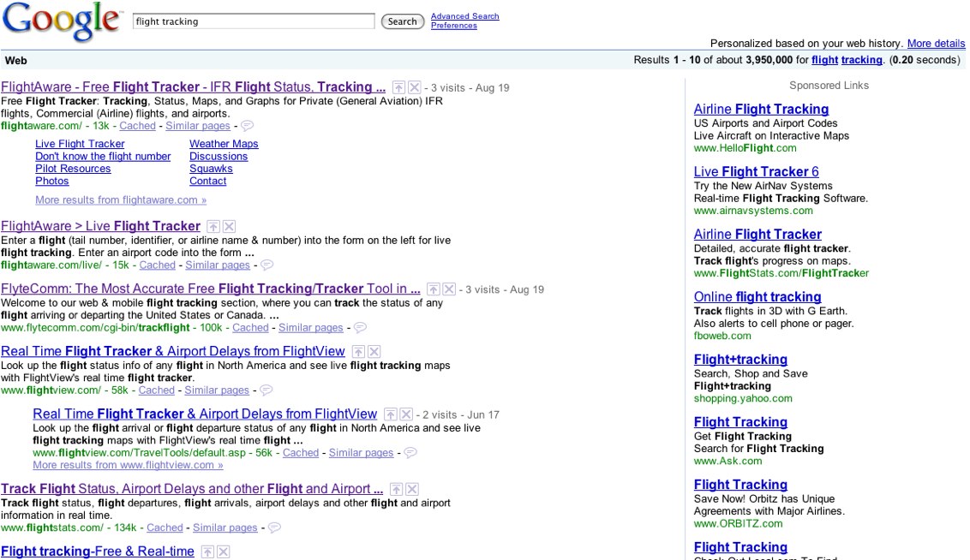
Task: Open FlightAware Free Flight Tracker result title
Action: coord(193,87)
